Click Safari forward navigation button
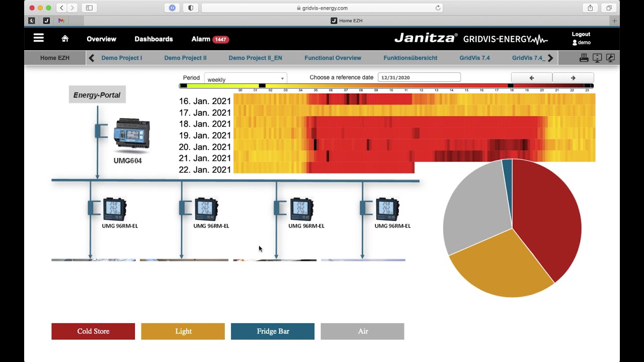The image size is (644, 362). tap(72, 8)
